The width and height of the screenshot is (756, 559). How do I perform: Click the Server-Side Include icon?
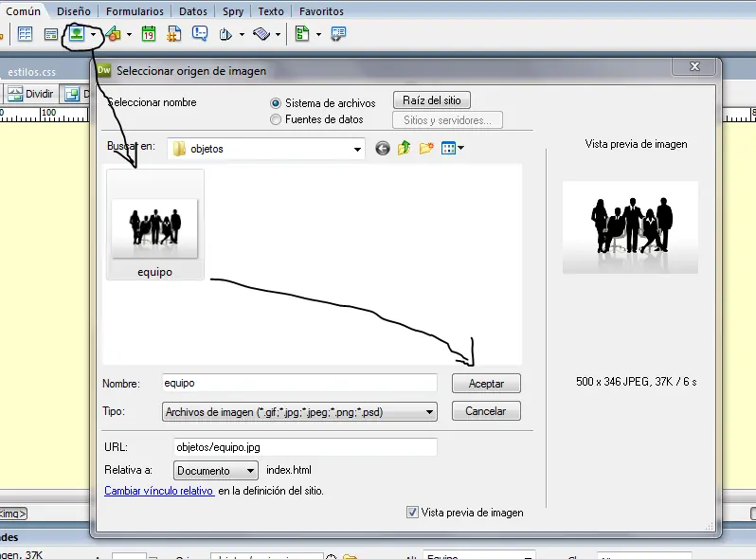[174, 34]
